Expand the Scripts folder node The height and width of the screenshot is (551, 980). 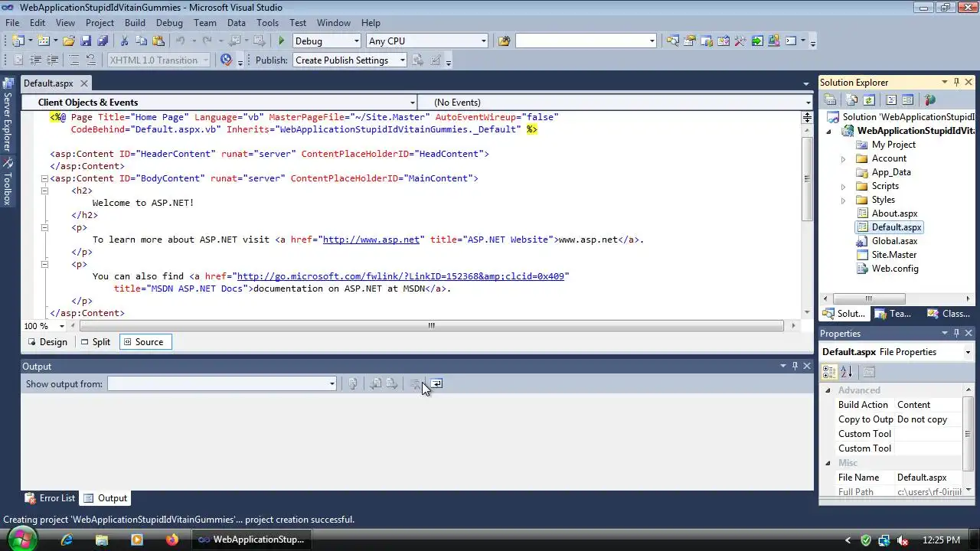click(844, 186)
